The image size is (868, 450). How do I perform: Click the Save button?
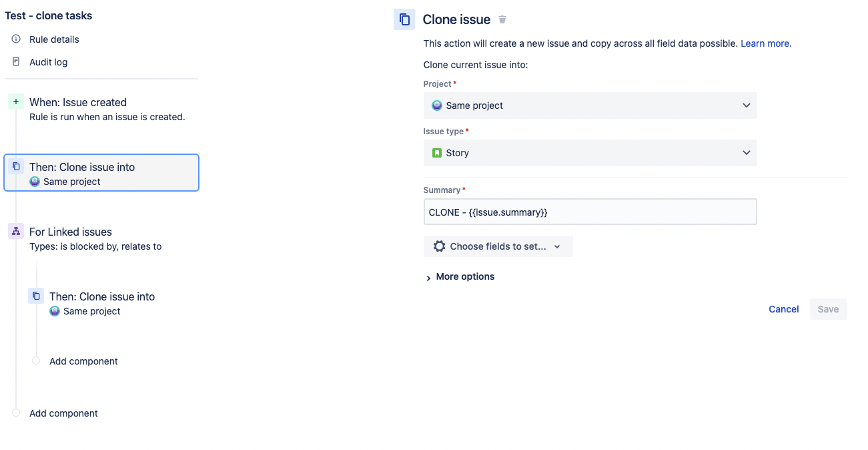click(828, 309)
